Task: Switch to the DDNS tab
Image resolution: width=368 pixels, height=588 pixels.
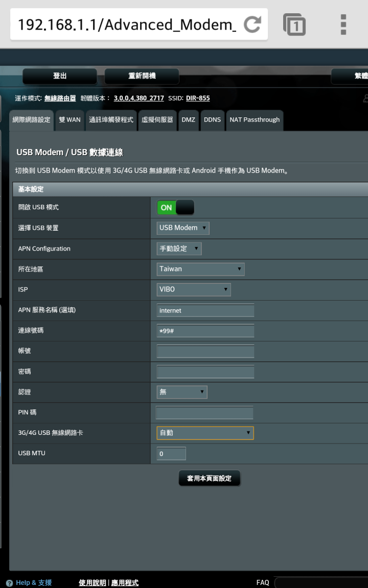Action: pos(212,120)
